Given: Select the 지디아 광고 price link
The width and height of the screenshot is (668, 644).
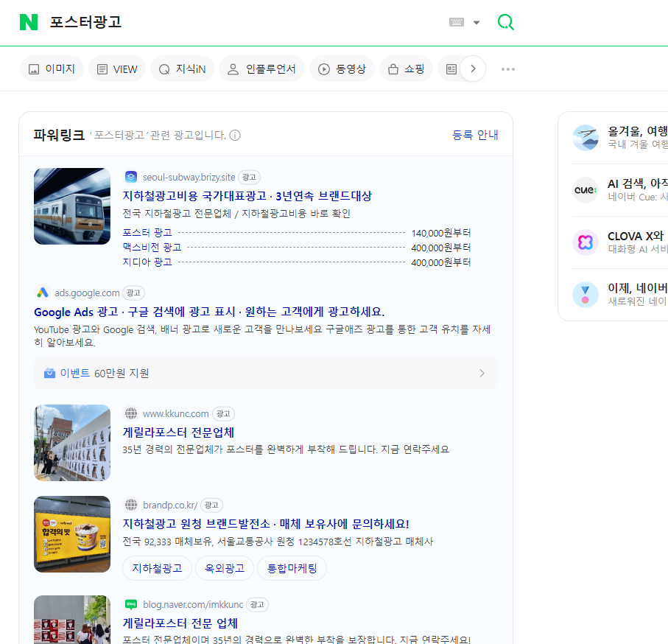Looking at the screenshot, I should tap(147, 262).
